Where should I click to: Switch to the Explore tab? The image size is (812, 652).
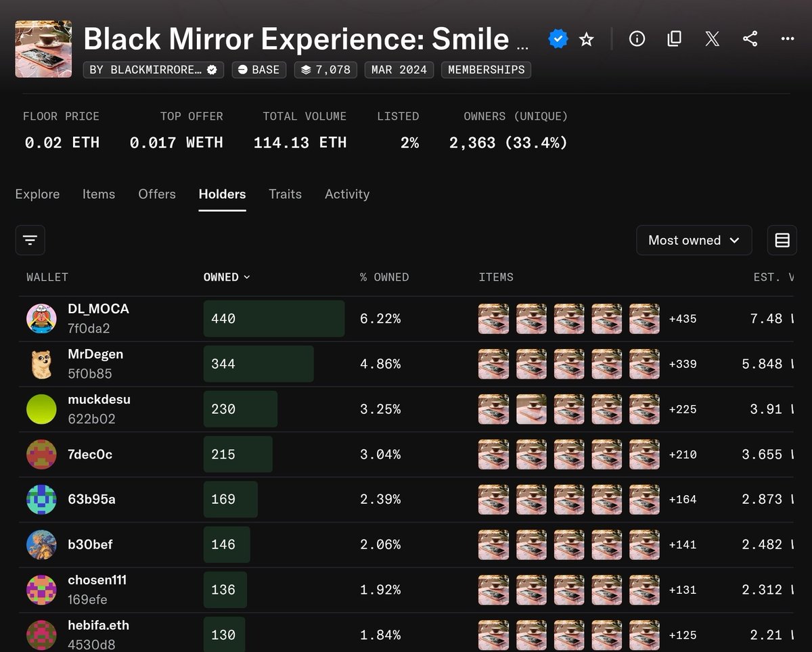coord(37,194)
